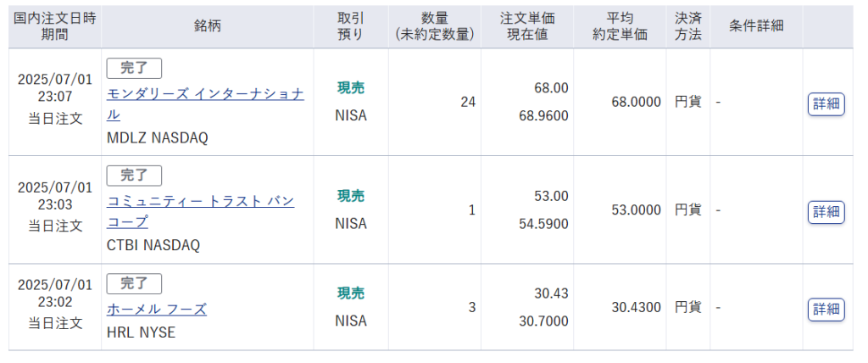This screenshot has width=868, height=363.
Task: Select the HRL NYSE ticker text
Action: pyautogui.click(x=141, y=332)
